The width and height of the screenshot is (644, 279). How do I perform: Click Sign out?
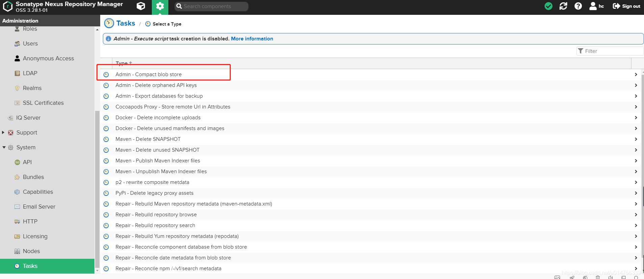pyautogui.click(x=626, y=6)
